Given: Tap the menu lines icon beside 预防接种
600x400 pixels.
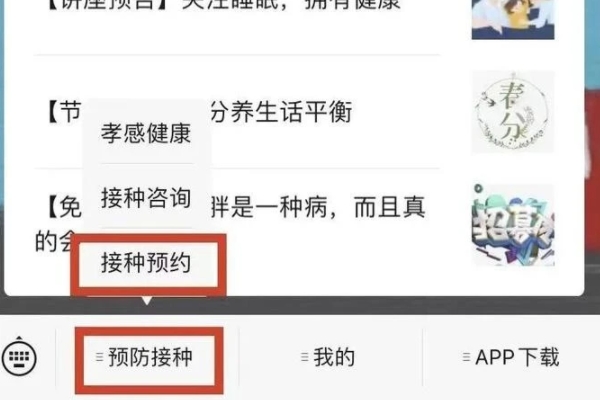Looking at the screenshot, I should [99, 357].
